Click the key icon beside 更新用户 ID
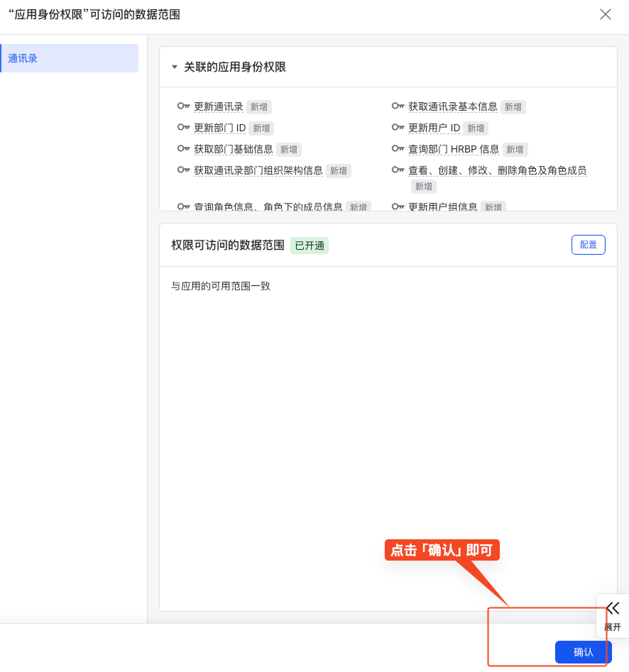The height and width of the screenshot is (672, 629). pos(398,128)
